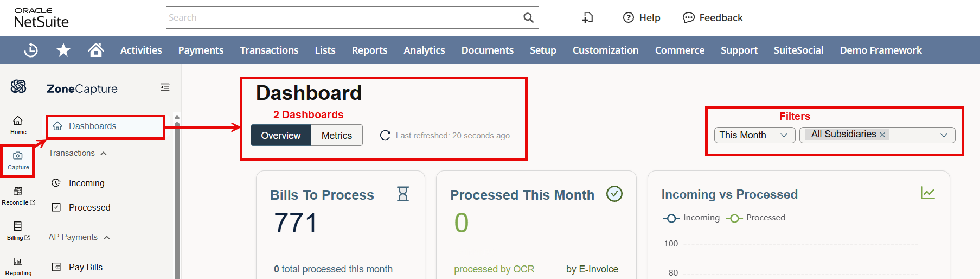Open the Recent Records clock icon
Screen dimensions: 980x279
31,50
